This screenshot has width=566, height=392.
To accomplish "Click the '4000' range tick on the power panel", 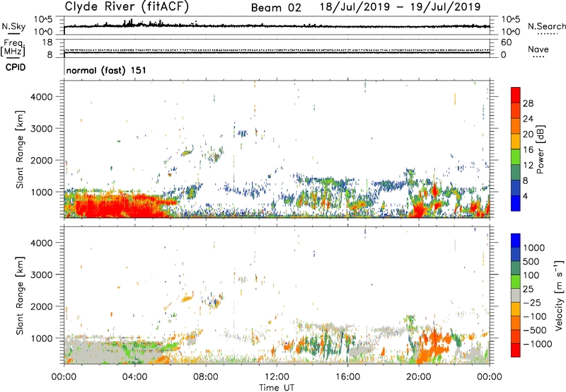I will click(42, 97).
